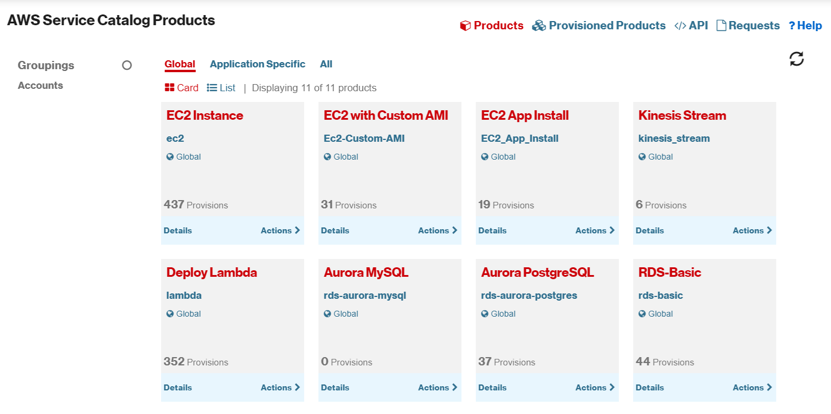Viewport: 831px width, 414px height.
Task: Open the API page link
Action: coord(691,26)
